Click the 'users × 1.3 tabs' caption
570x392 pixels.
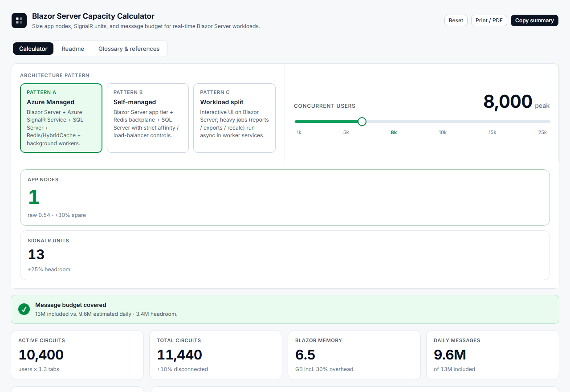coord(39,369)
